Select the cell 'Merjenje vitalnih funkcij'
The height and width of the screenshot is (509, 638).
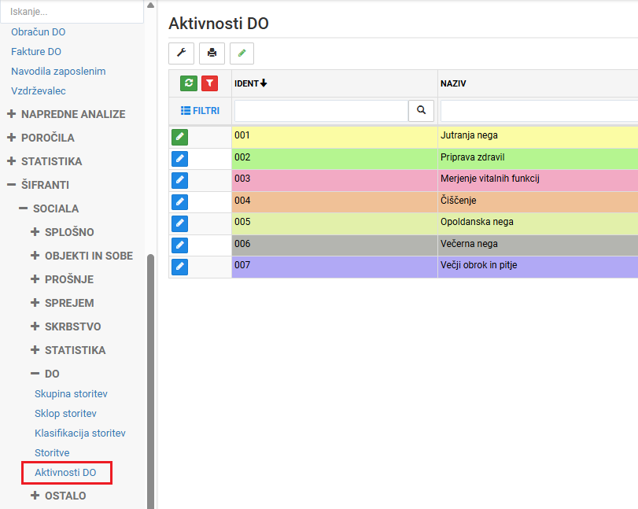pyautogui.click(x=538, y=180)
